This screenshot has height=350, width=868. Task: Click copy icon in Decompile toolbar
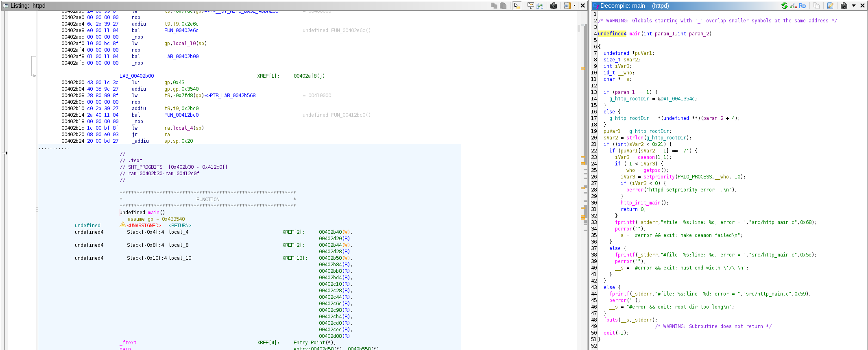point(816,6)
